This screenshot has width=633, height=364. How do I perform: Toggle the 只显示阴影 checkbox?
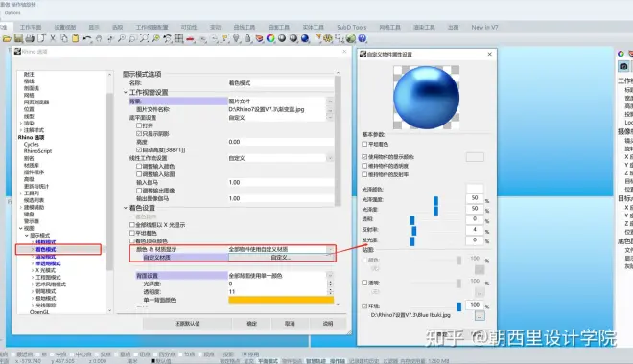pyautogui.click(x=139, y=134)
